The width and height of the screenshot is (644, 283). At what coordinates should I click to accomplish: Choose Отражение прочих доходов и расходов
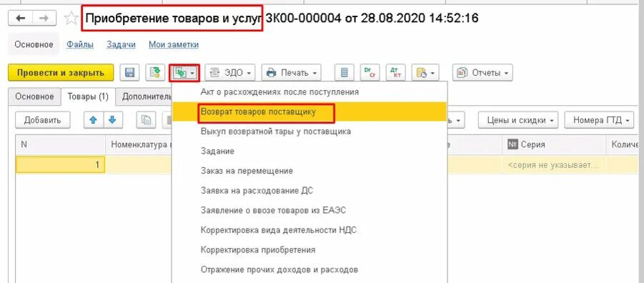coord(309,270)
